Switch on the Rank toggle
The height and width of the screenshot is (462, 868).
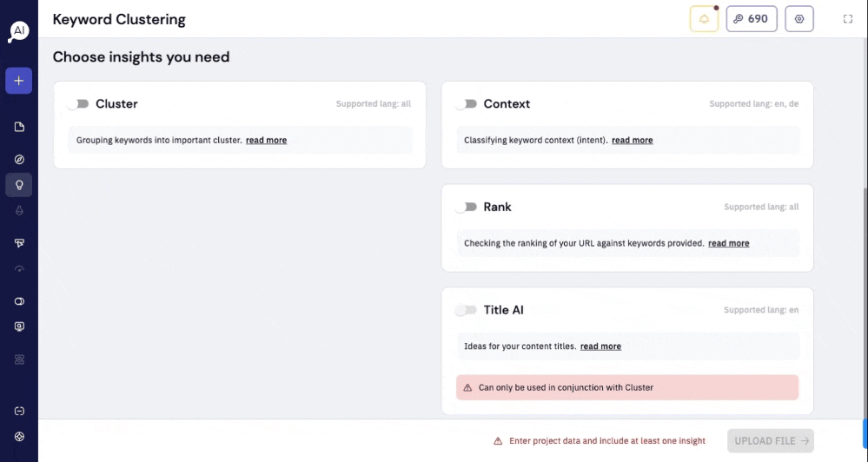466,207
